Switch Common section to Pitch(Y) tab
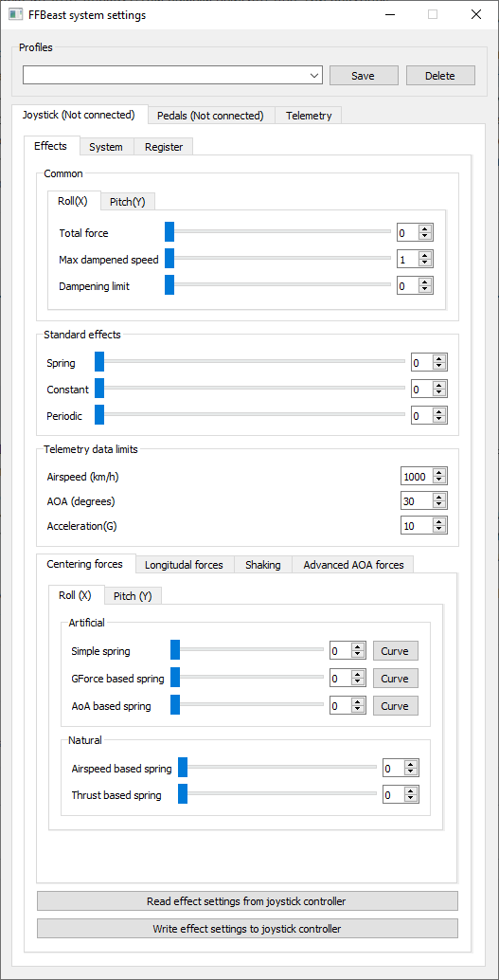The height and width of the screenshot is (980, 499). [x=128, y=201]
